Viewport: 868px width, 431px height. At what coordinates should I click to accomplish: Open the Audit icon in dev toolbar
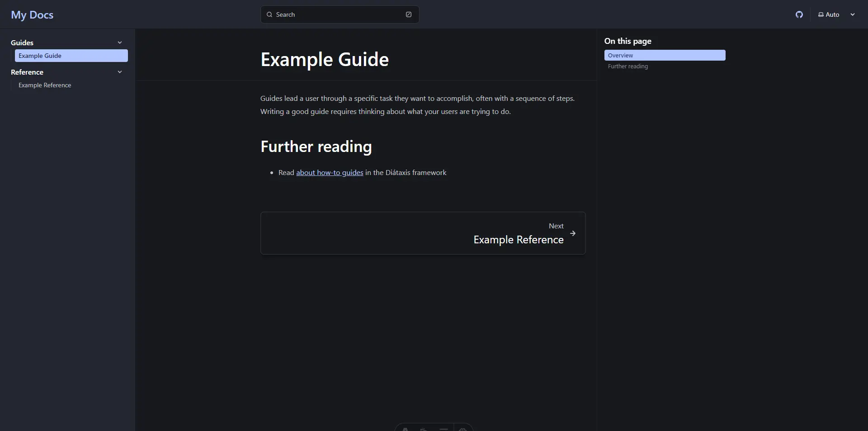[443, 428]
